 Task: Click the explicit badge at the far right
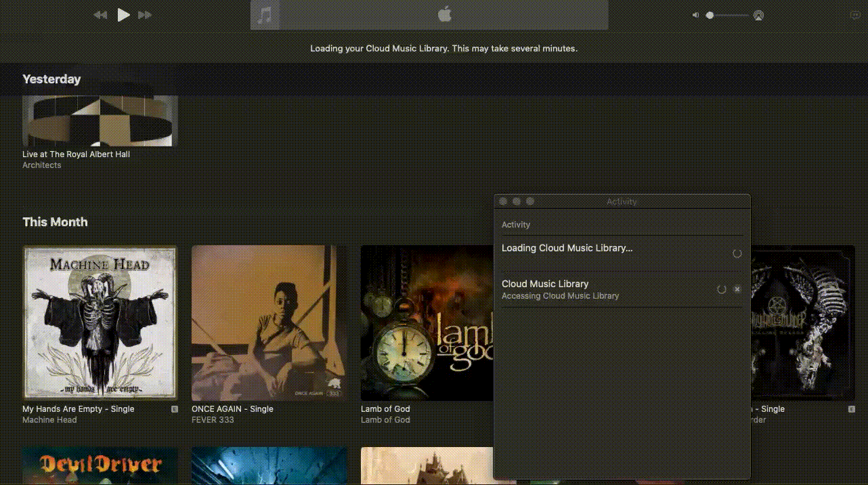click(852, 409)
